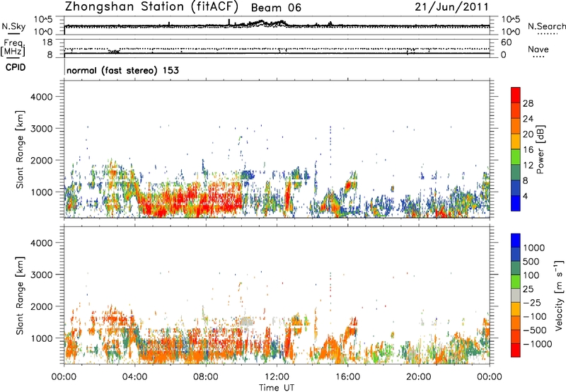
Task: Click the 4000 tick in power panel
Action: [42, 97]
